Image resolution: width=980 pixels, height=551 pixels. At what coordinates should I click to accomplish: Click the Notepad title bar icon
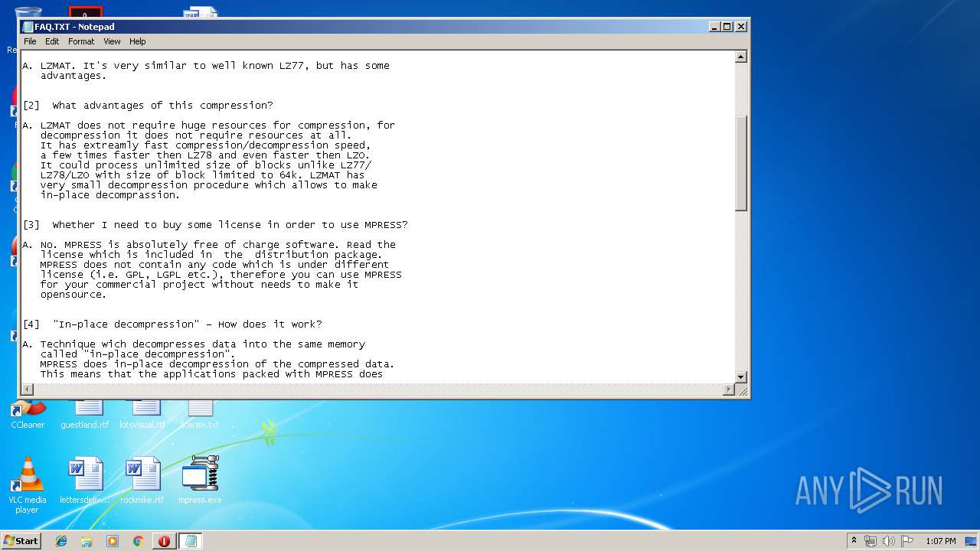click(x=28, y=27)
